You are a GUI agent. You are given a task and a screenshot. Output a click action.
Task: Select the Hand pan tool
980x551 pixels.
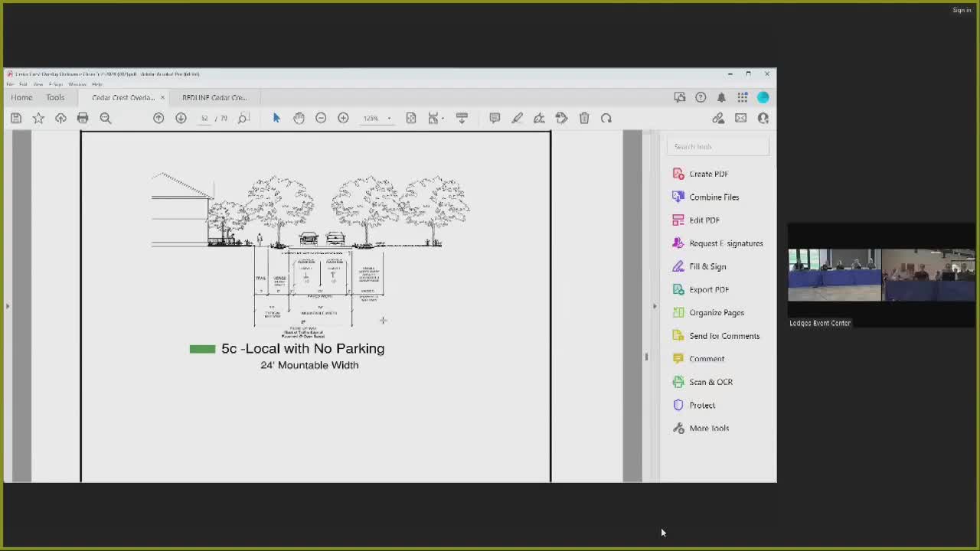[x=299, y=118]
